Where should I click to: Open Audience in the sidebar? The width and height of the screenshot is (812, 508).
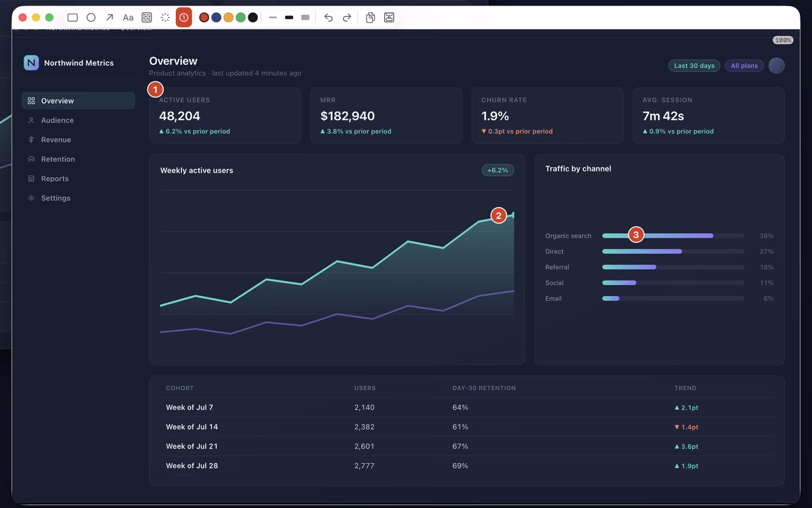pos(78,121)
